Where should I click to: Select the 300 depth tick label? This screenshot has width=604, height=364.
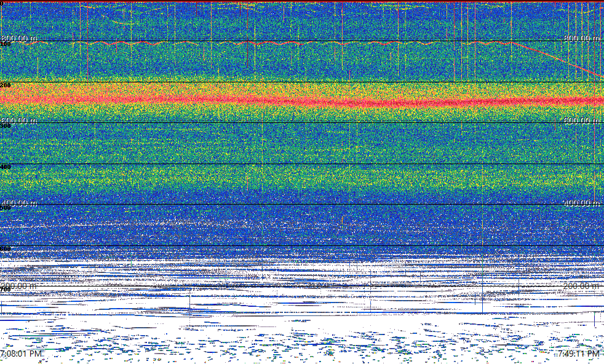(6, 126)
